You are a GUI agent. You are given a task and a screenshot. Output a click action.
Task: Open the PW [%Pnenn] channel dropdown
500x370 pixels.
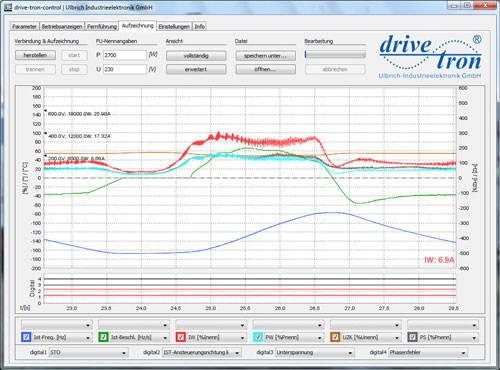point(294,337)
